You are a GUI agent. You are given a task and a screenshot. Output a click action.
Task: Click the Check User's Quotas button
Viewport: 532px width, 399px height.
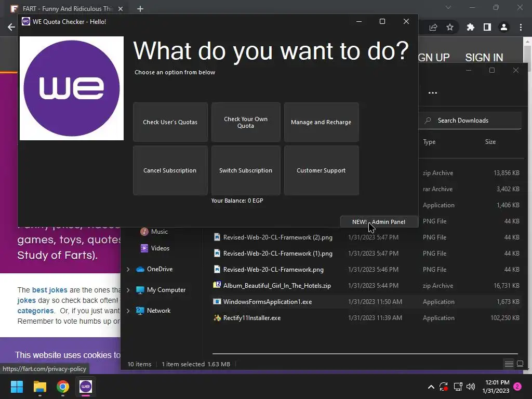(170, 122)
